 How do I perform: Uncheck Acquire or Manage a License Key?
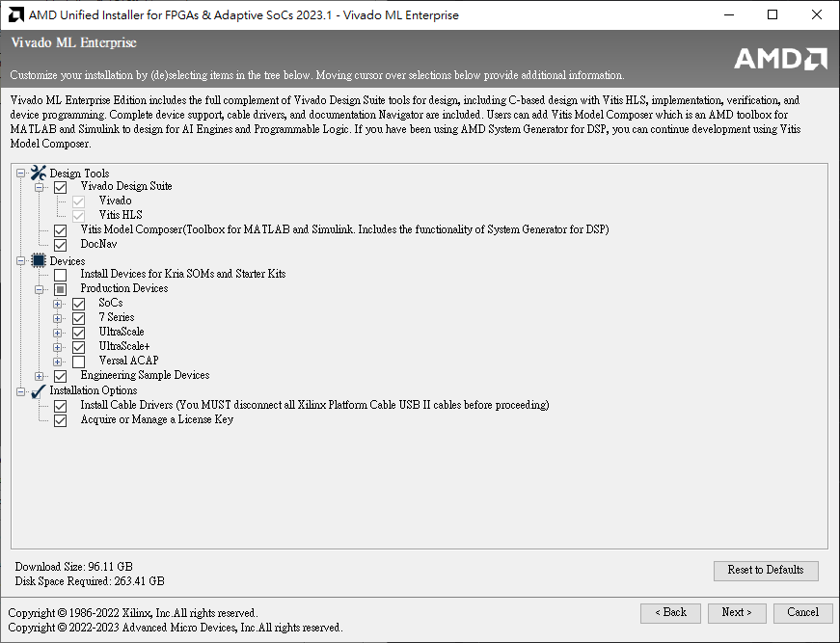coord(61,419)
